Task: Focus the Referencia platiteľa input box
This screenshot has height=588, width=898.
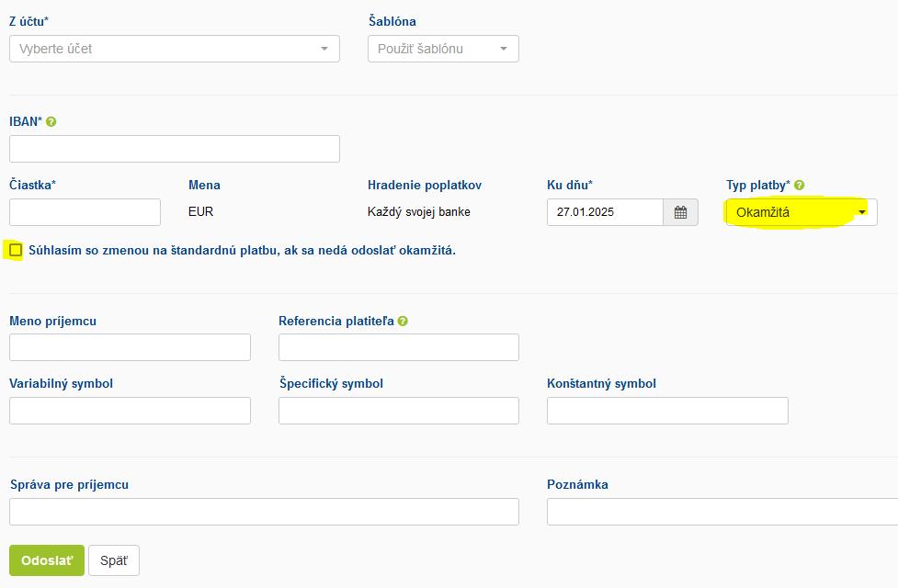Action: click(x=399, y=347)
